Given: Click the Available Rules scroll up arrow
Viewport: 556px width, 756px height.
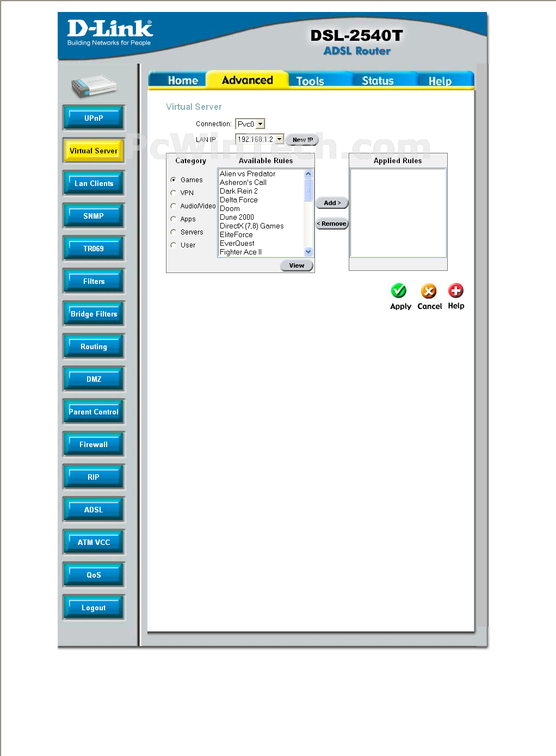Looking at the screenshot, I should tap(308, 173).
